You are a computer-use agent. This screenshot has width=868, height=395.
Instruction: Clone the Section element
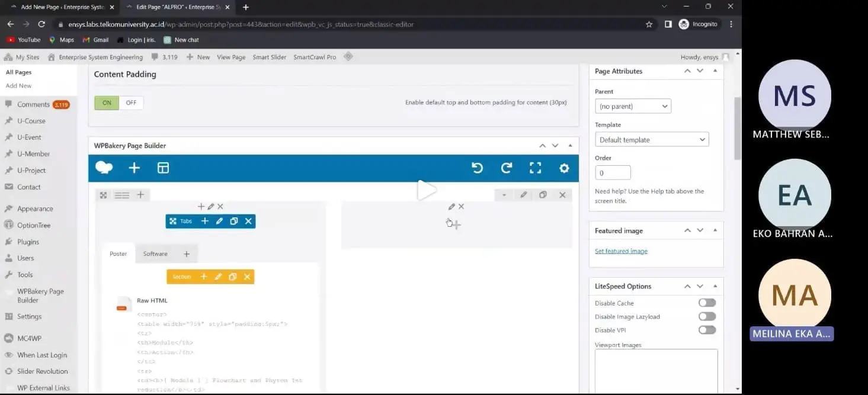click(233, 277)
